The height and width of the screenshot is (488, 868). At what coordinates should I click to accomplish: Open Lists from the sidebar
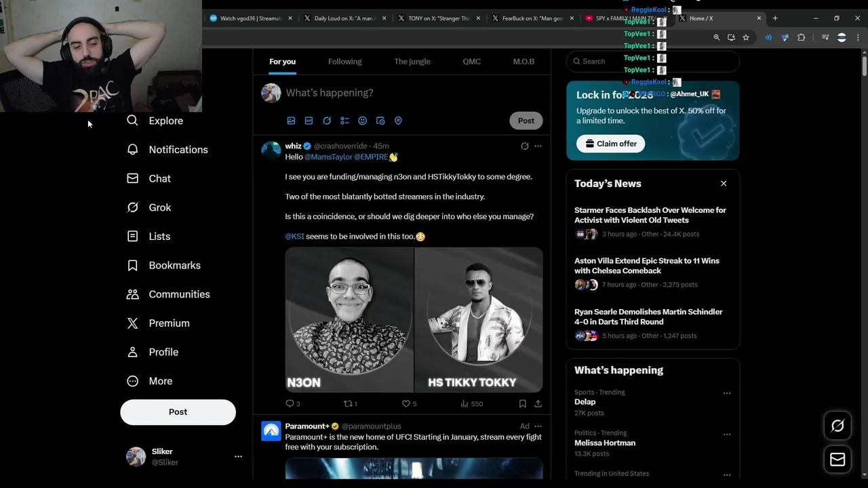click(149, 237)
